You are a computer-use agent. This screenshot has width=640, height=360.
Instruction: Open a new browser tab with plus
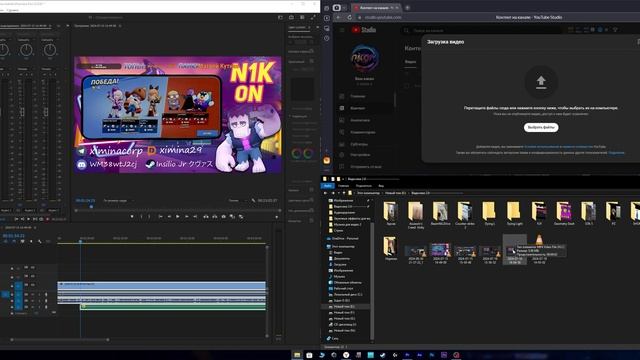click(407, 7)
